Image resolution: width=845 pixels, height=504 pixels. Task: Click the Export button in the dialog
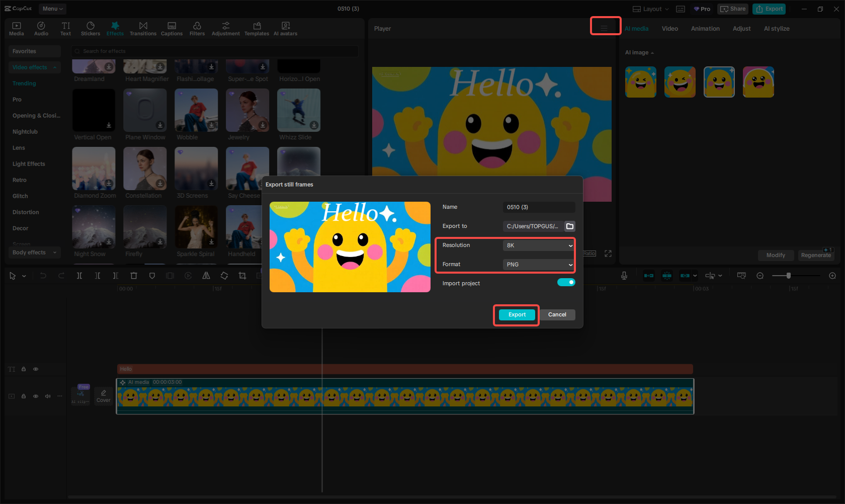tap(517, 315)
